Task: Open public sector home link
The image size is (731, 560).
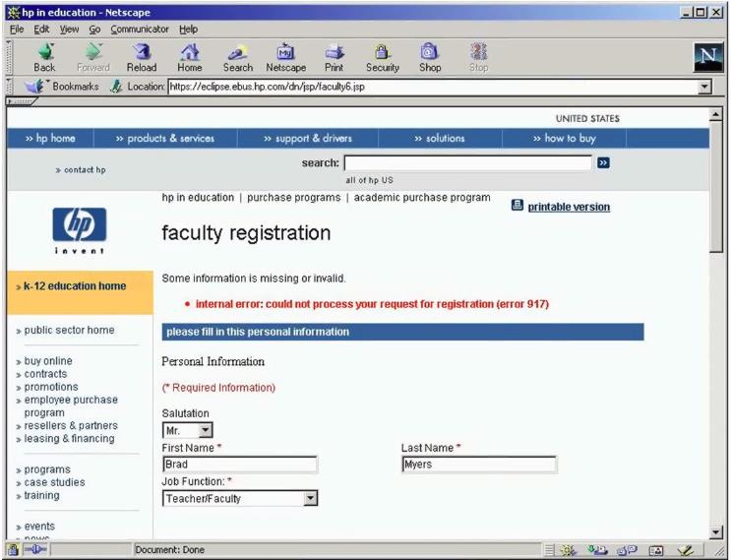Action: tap(69, 330)
